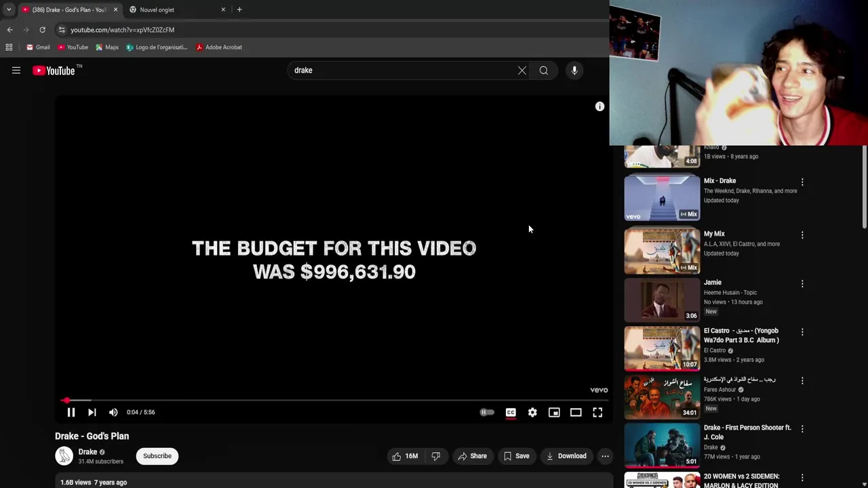View site information icon in address bar
868x488 pixels.
click(x=62, y=30)
